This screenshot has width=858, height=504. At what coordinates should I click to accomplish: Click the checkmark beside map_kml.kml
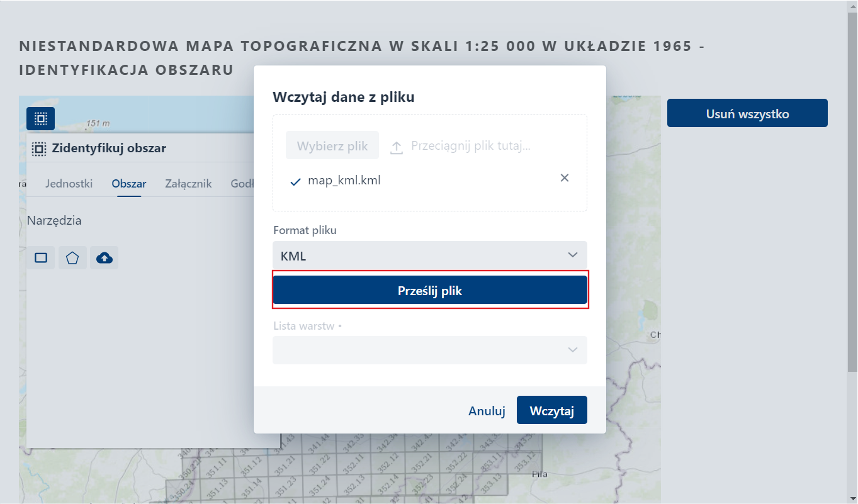[x=295, y=181]
